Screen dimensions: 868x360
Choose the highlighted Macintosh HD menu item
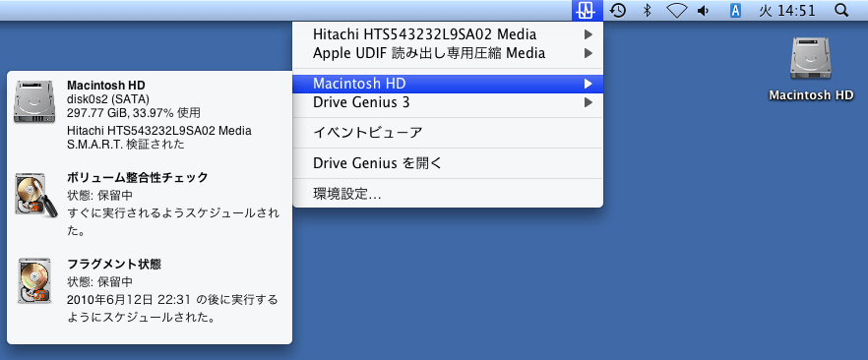447,84
